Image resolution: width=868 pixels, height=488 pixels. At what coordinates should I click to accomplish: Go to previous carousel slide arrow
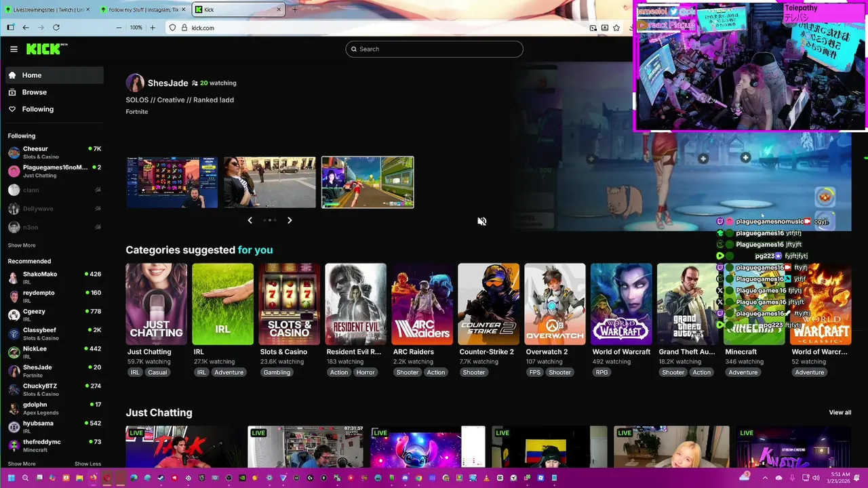(x=250, y=220)
